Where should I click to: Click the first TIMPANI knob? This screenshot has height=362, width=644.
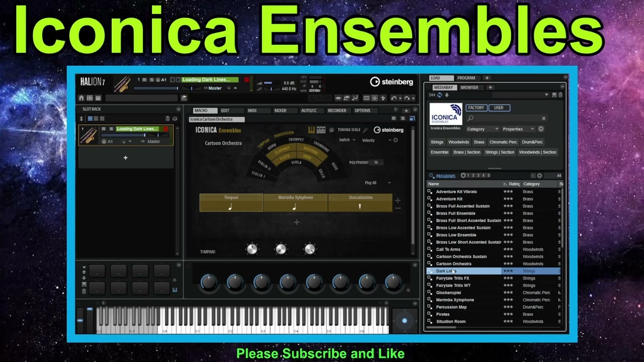click(252, 249)
